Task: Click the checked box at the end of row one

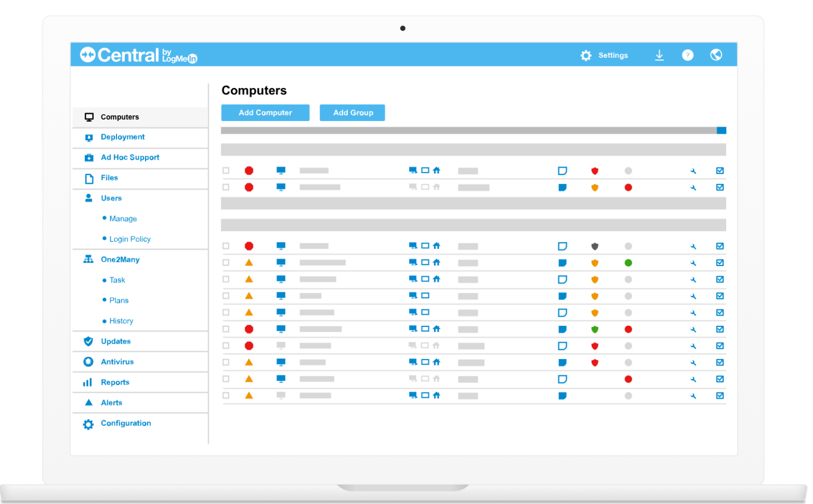Action: (720, 170)
